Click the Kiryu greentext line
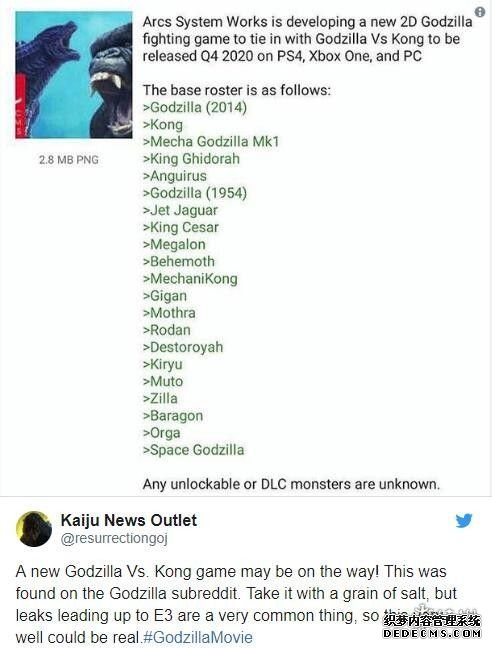Viewport: 492px width, 648px height. click(162, 364)
